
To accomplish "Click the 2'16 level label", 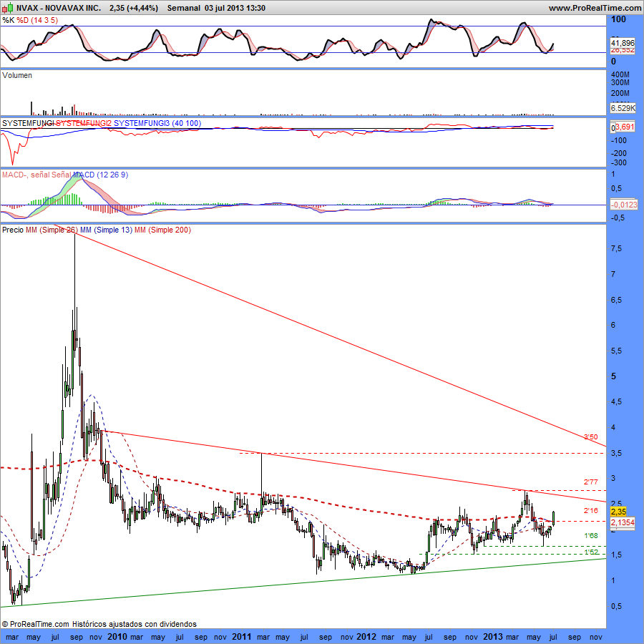I will (x=590, y=510).
